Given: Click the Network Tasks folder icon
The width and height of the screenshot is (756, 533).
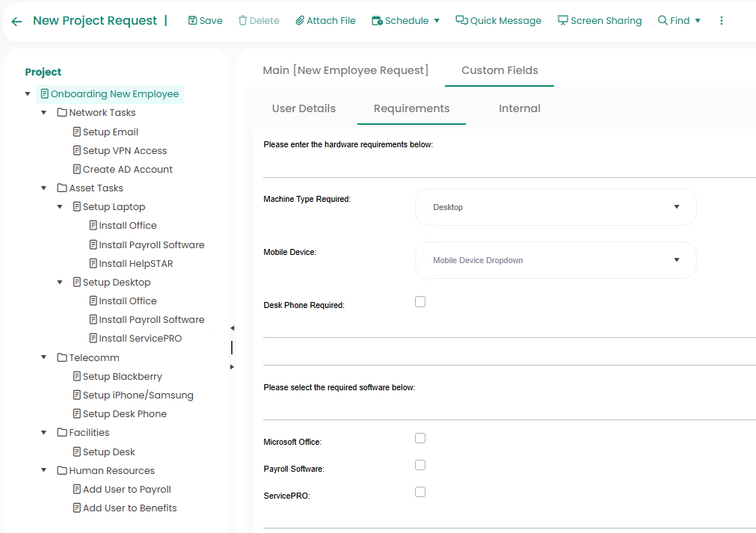Looking at the screenshot, I should 62,112.
